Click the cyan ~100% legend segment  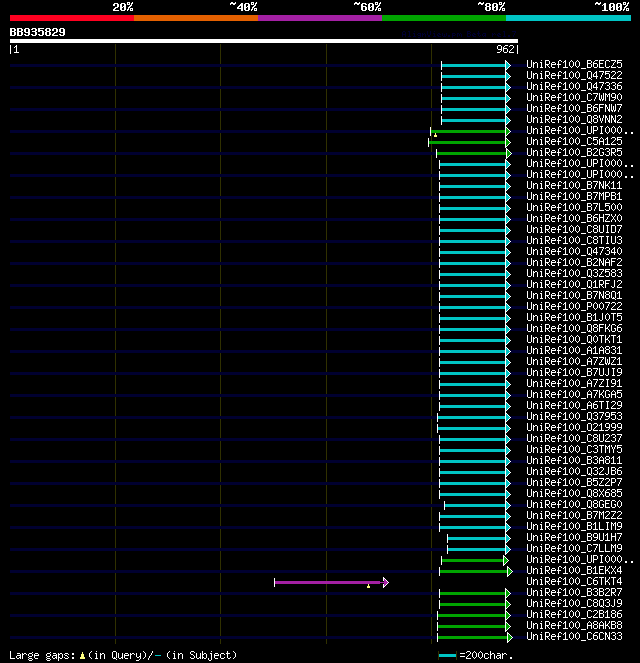[x=568, y=18]
